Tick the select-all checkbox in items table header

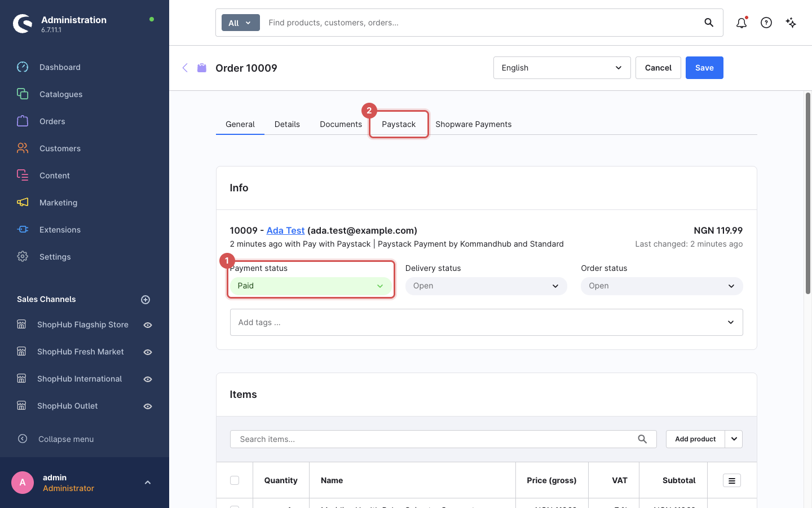(235, 480)
